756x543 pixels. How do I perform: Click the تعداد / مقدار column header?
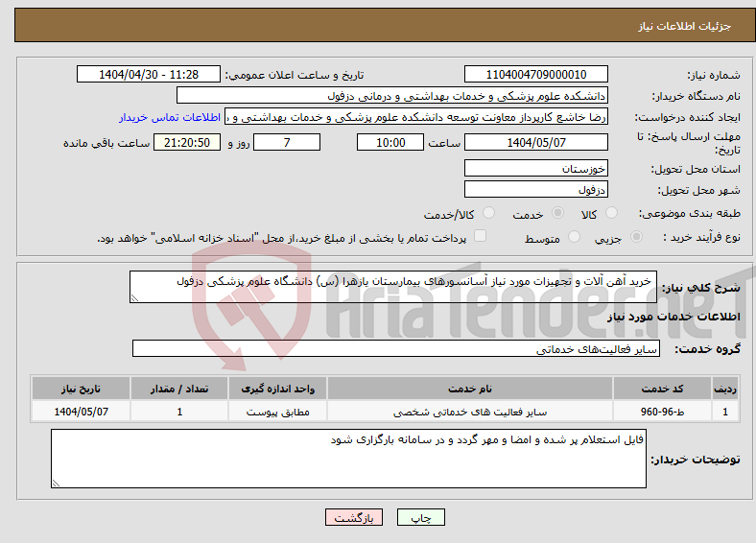(x=179, y=389)
